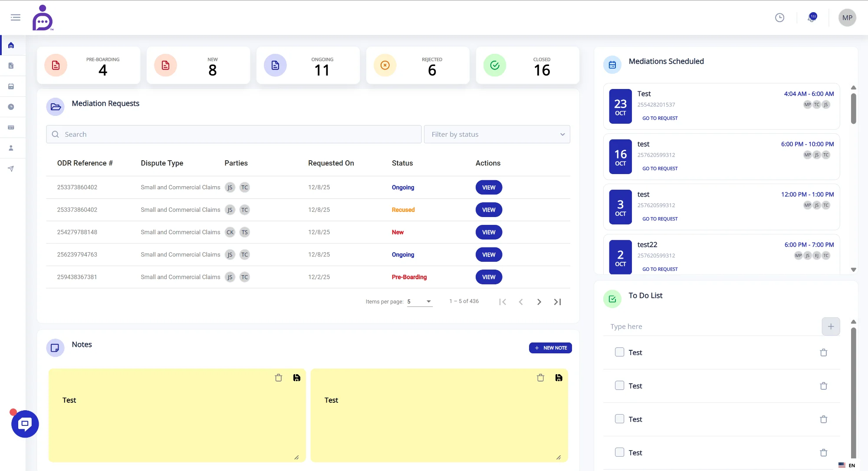Click the payments card icon in the sidebar
Viewport: 868px width, 471px height.
(x=10, y=127)
